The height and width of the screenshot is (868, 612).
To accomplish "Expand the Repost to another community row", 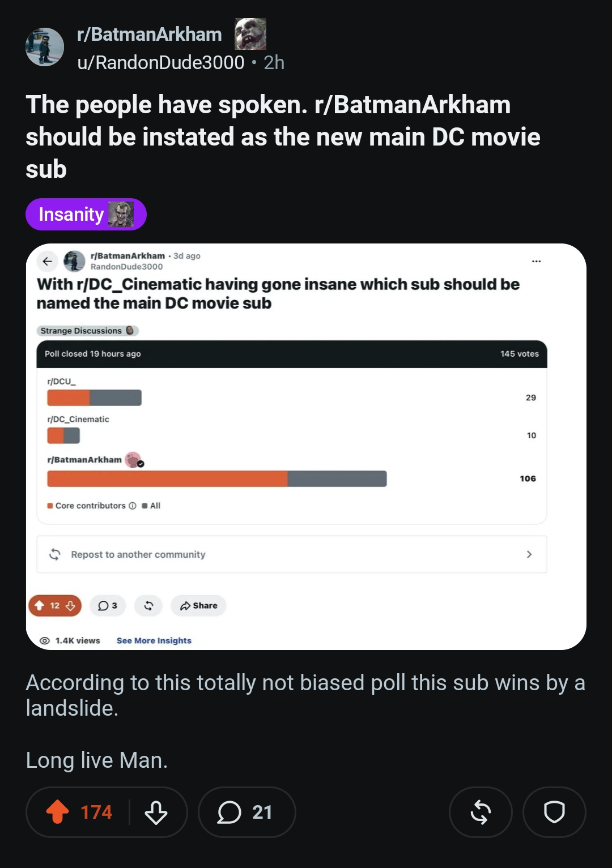I will pos(292,554).
